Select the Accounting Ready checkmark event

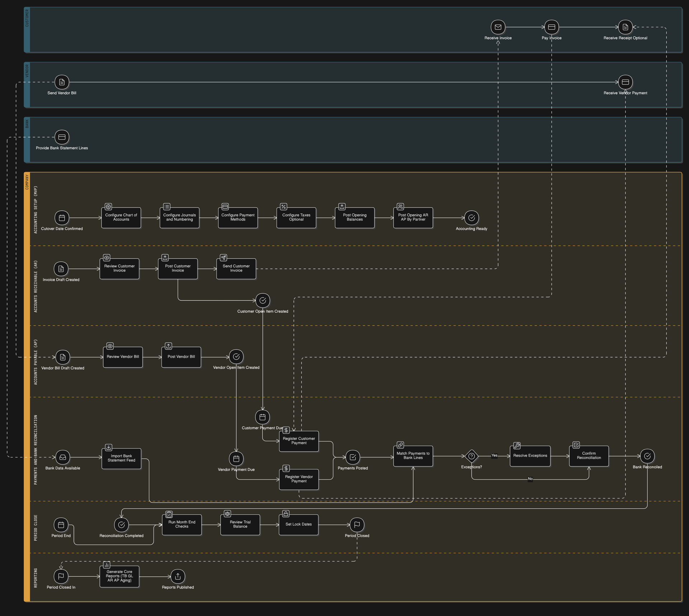point(471,218)
